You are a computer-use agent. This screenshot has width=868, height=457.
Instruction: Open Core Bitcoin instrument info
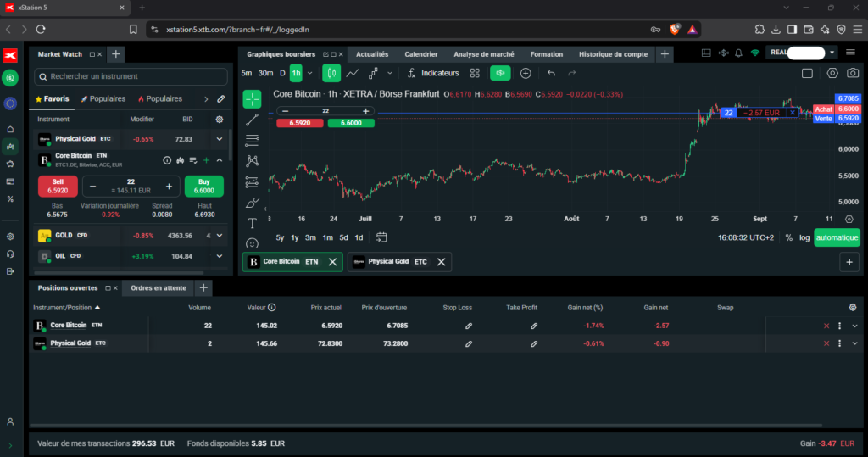point(167,160)
